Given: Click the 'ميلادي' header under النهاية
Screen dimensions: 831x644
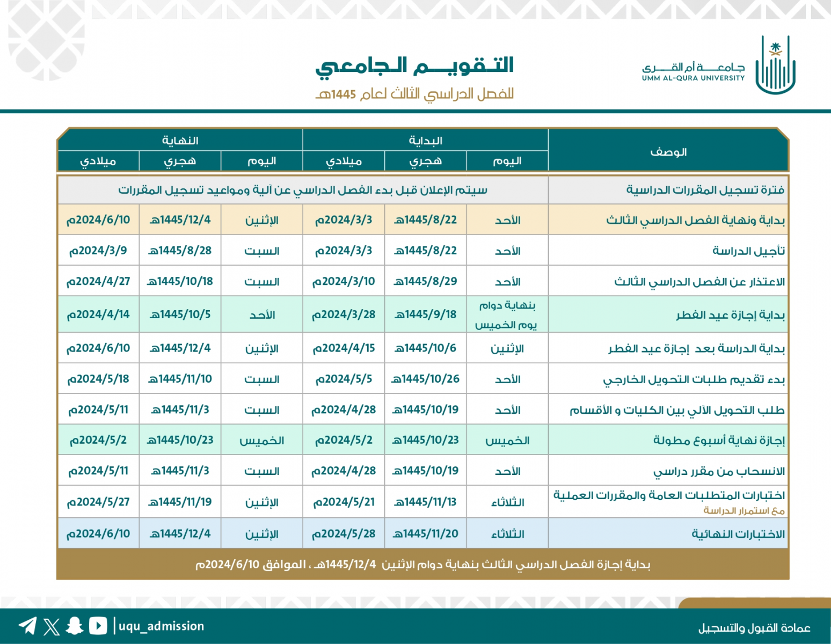Looking at the screenshot, I should pyautogui.click(x=98, y=161).
